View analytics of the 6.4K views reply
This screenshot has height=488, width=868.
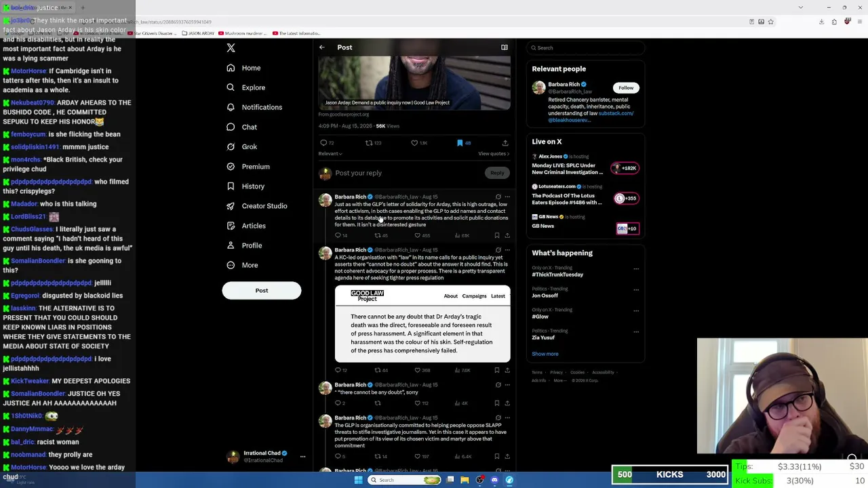tap(463, 456)
